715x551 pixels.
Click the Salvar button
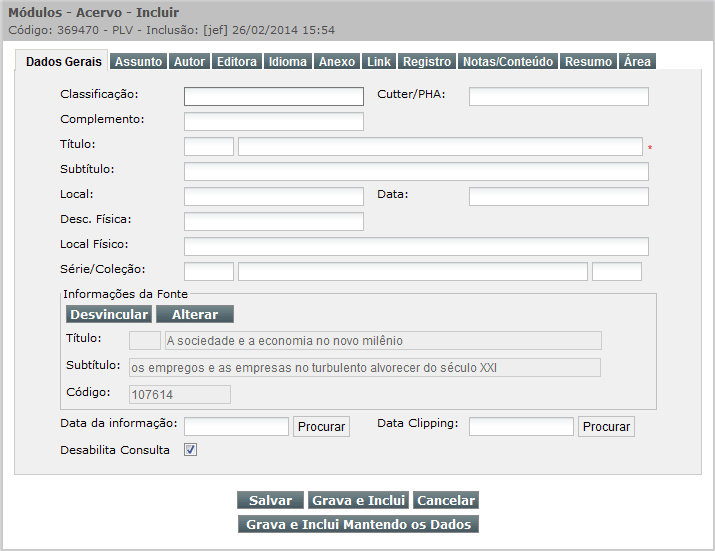tap(270, 500)
